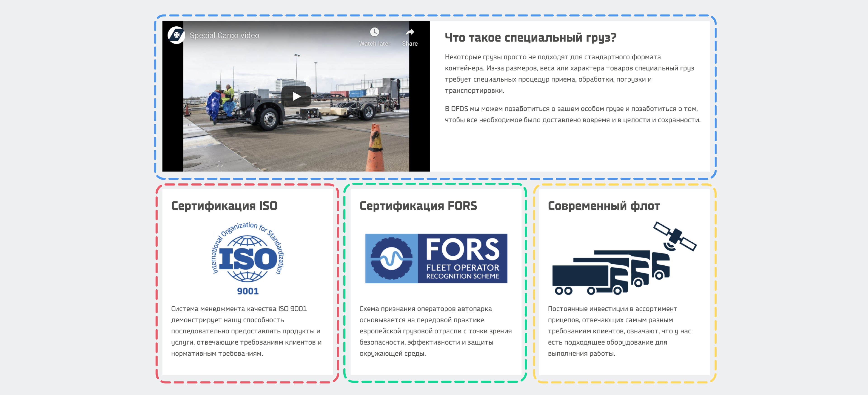Click the text Схема признания операторов автопарка
Viewport: 868px width, 395px height.
426,309
